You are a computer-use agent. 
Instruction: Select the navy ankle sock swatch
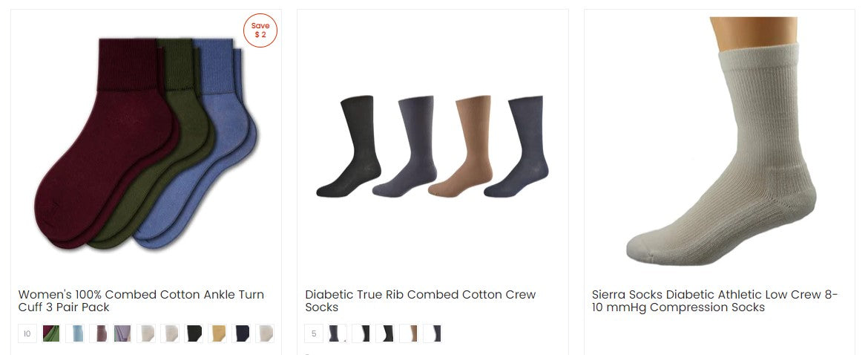pyautogui.click(x=241, y=333)
